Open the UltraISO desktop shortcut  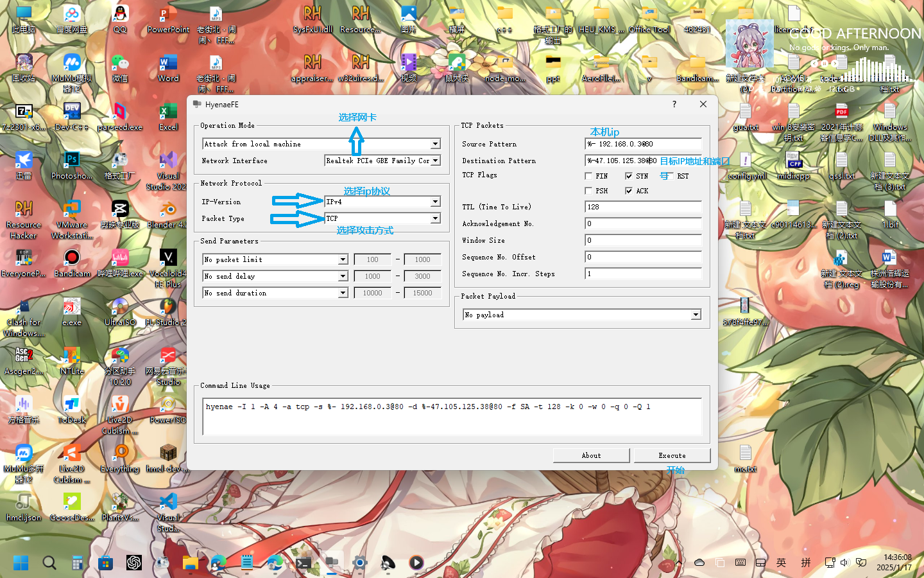click(120, 308)
